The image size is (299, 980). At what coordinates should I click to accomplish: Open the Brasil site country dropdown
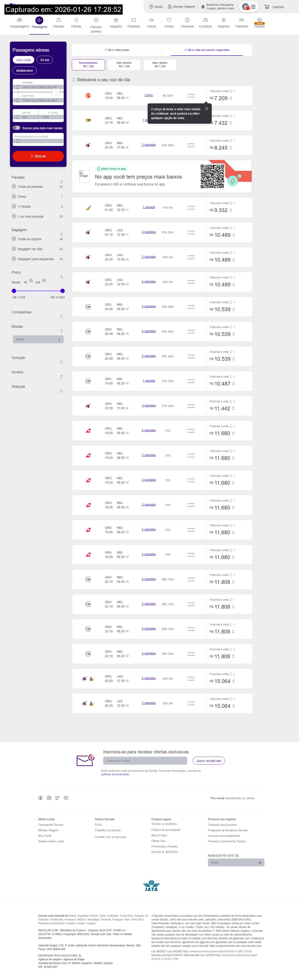coord(236,862)
